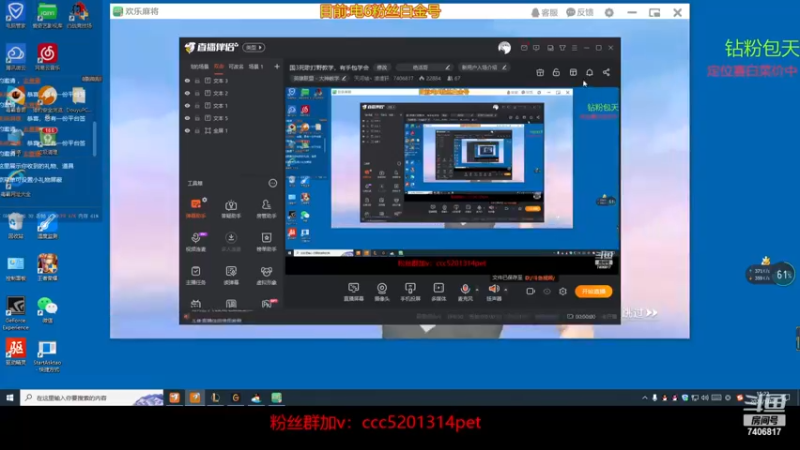Toggle lock on 全屏 1 layer

point(197,131)
